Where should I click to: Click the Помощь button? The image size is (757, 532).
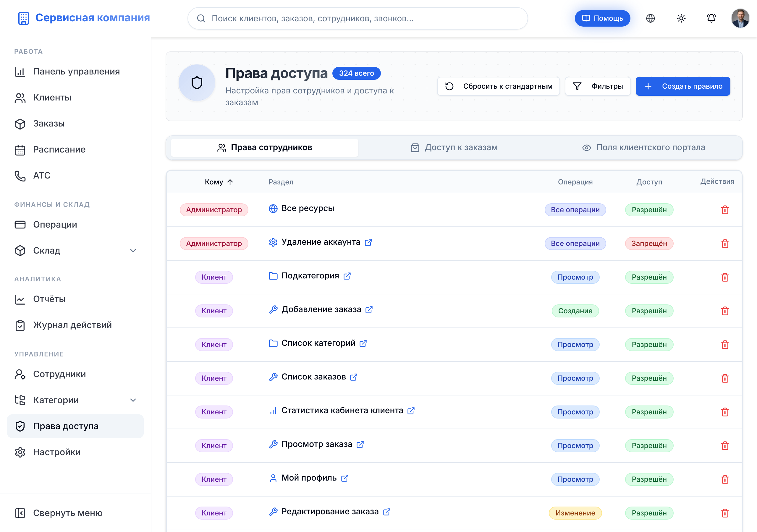[602, 18]
